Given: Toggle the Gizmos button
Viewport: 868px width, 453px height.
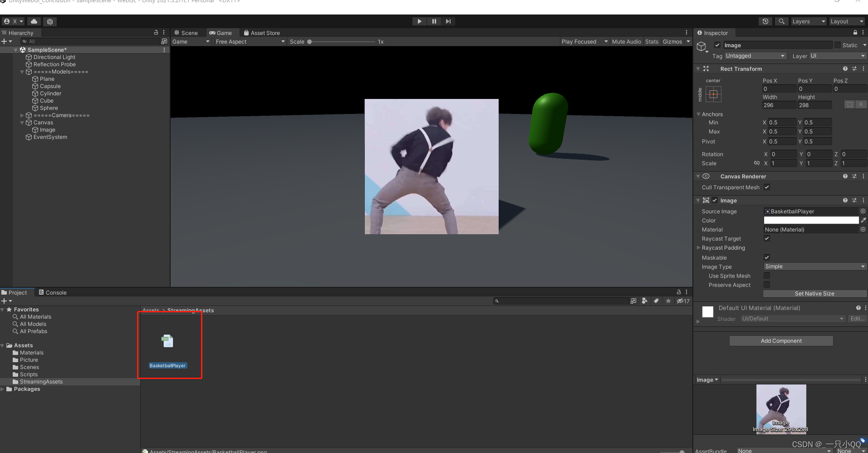Looking at the screenshot, I should tap(672, 41).
